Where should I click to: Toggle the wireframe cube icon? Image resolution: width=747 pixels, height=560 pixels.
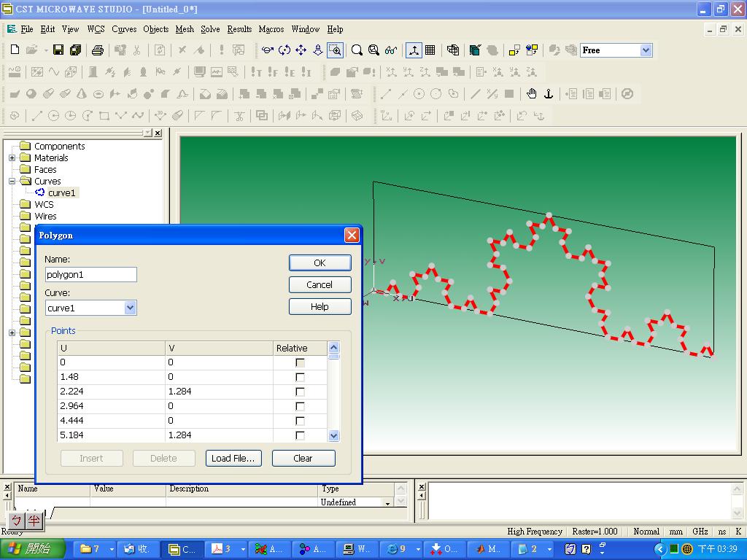(x=452, y=50)
